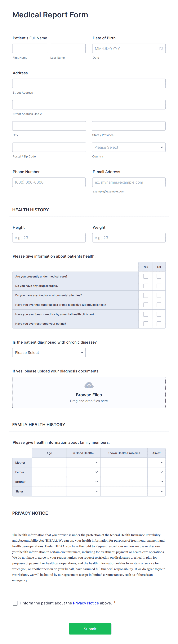Click the Phone Number input
This screenshot has height=644, width=178.
[49, 182]
